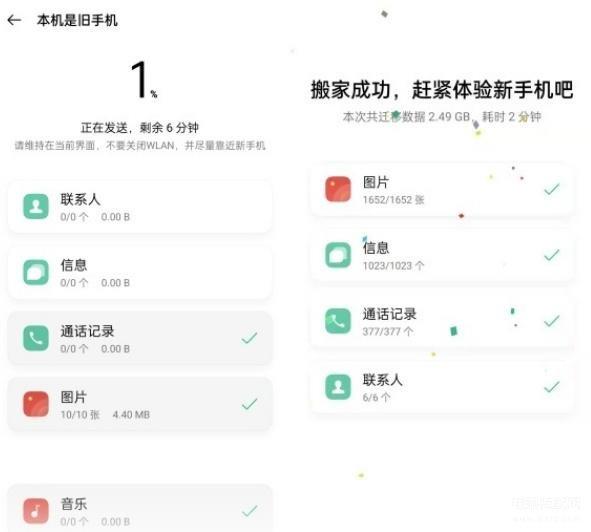Viewport: 591px width, 532px height.
Task: Click the checkmark beside 图片 1652/1652
Action: [x=552, y=189]
